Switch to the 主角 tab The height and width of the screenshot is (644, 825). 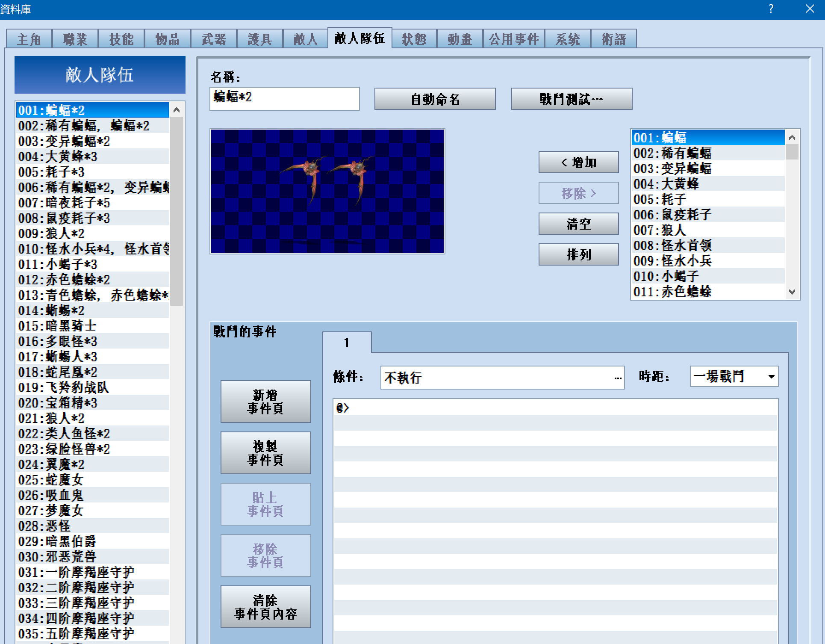pos(29,39)
